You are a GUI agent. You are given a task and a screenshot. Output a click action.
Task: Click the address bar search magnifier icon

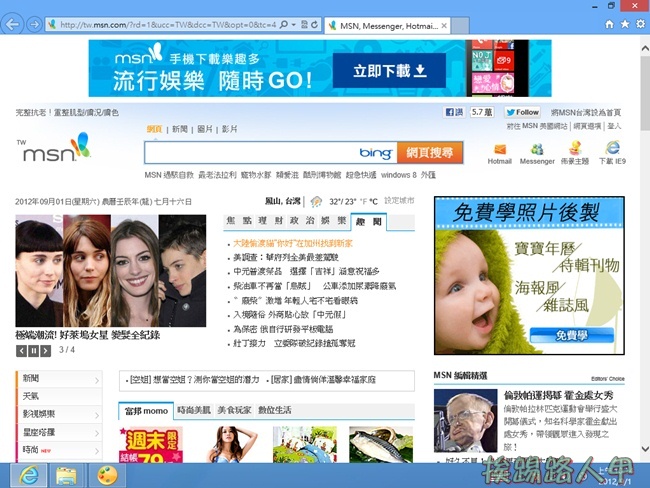284,24
